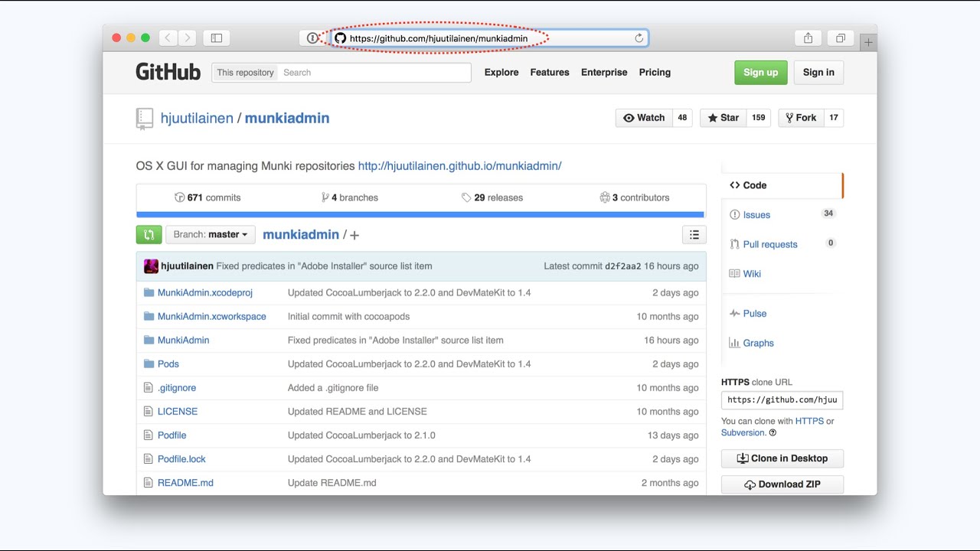Click the watchers count 48
Viewport: 980px width, 551px height.
(x=682, y=118)
